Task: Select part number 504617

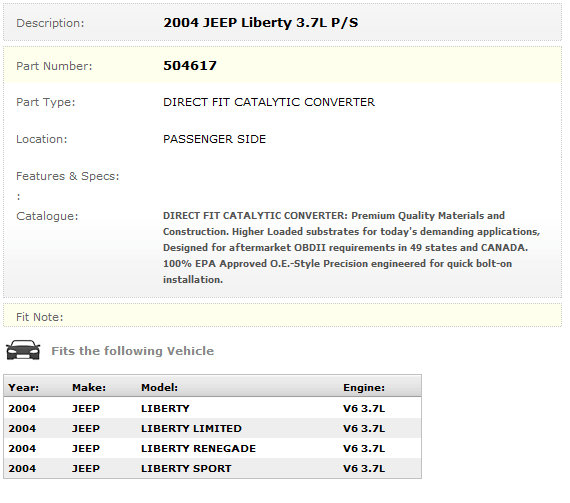Action: 190,66
